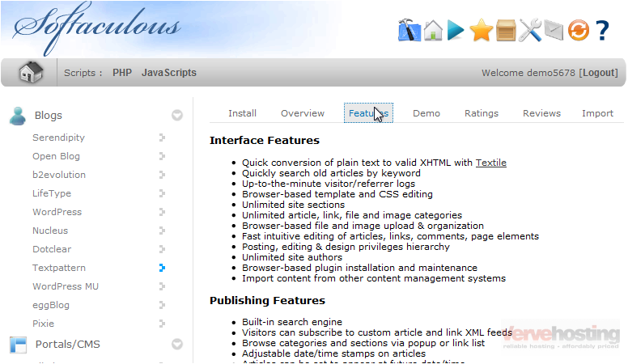Screen dimensions: 628x364
Task: Open the gold star ratings icon
Action: (x=481, y=30)
